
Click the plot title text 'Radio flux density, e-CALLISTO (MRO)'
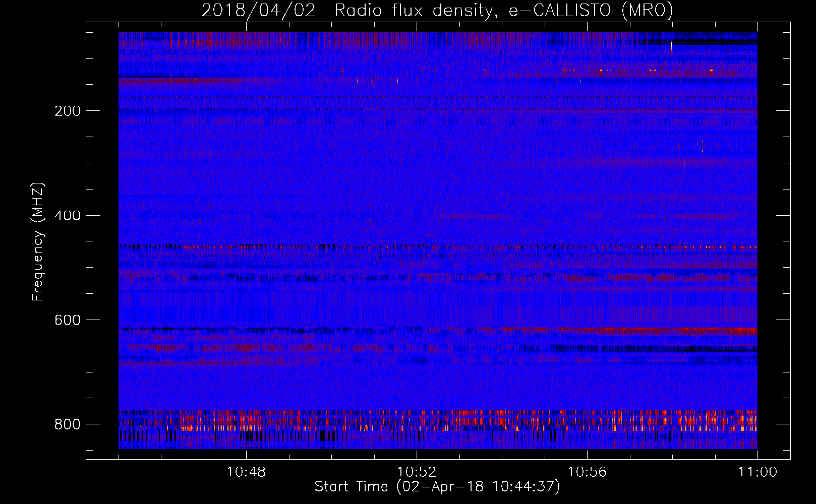pos(504,10)
